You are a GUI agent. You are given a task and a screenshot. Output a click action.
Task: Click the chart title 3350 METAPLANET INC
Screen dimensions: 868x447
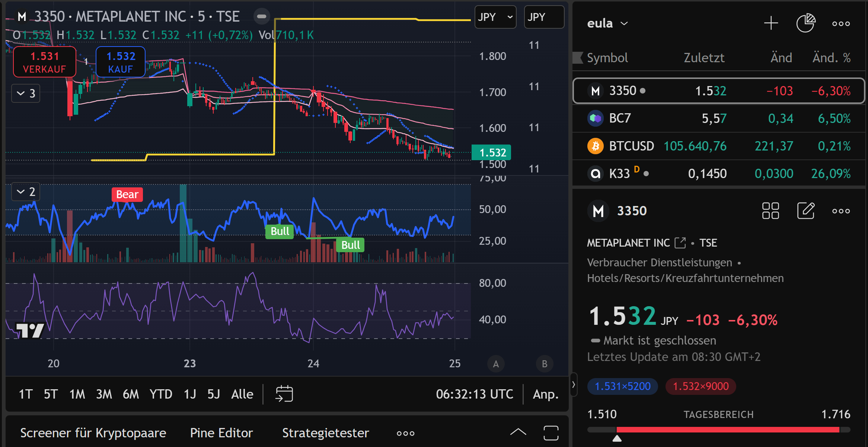(x=137, y=16)
